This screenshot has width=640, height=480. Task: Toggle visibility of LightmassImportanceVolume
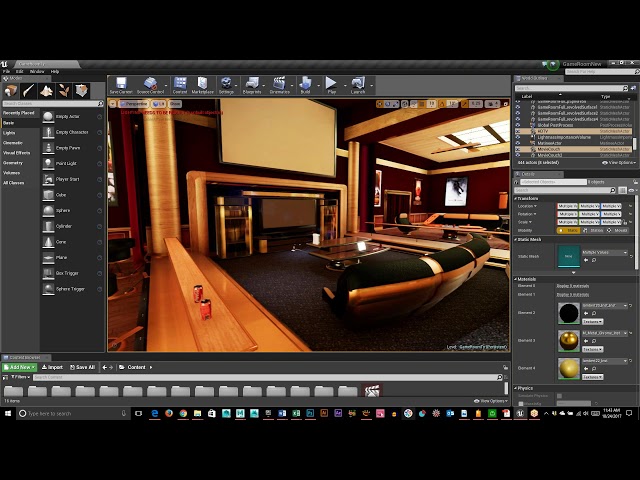pyautogui.click(x=518, y=138)
